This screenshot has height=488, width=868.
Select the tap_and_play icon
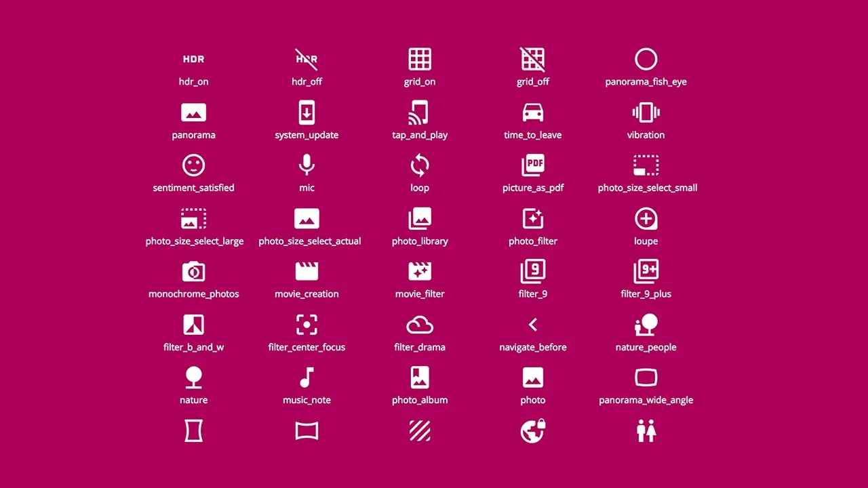click(420, 112)
